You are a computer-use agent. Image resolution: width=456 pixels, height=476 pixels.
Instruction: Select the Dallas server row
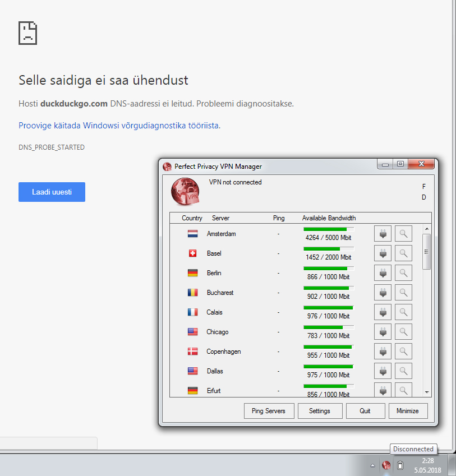point(296,371)
